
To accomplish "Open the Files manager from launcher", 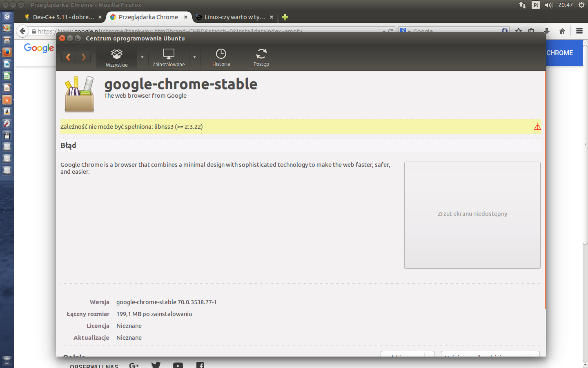I will (x=7, y=40).
